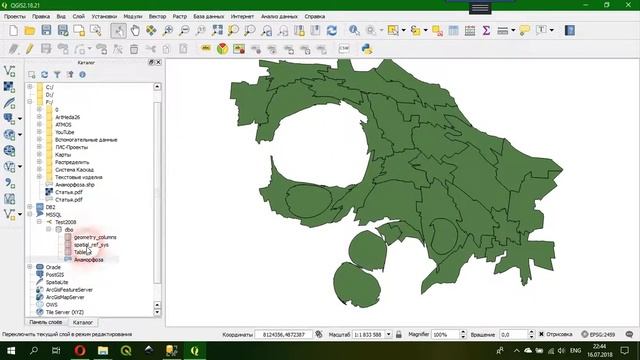The width and height of the screenshot is (640, 360).
Task: Open the Python console icon
Action: [x=367, y=49]
